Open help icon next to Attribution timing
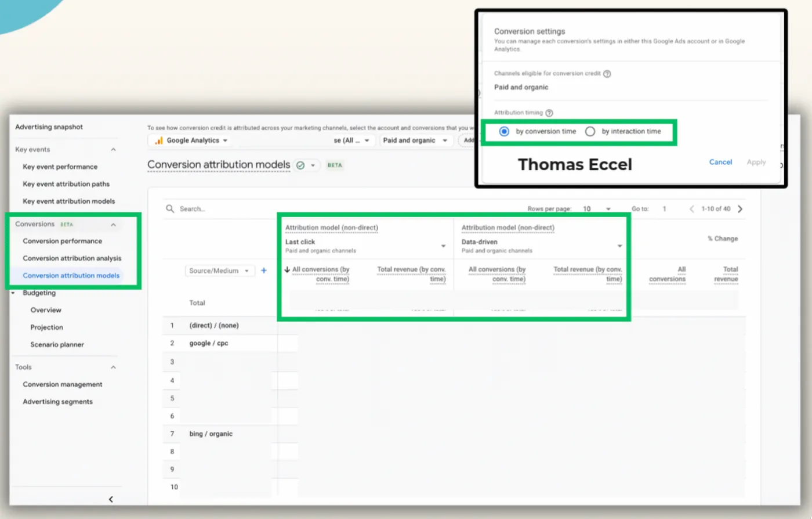This screenshot has height=519, width=812. 549,113
